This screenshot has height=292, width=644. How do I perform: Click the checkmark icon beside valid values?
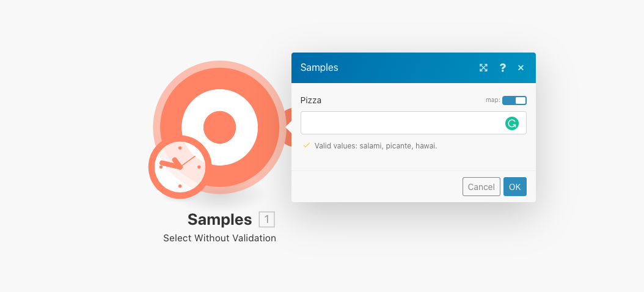pos(307,146)
